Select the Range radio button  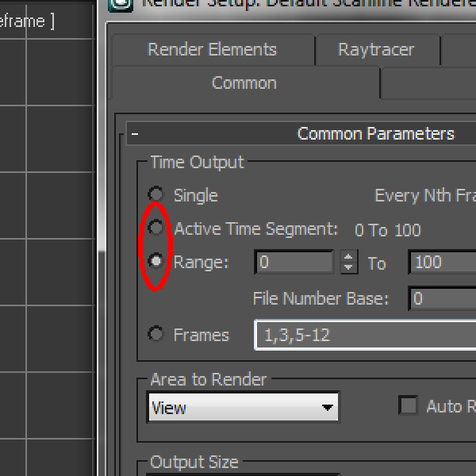pos(156,261)
